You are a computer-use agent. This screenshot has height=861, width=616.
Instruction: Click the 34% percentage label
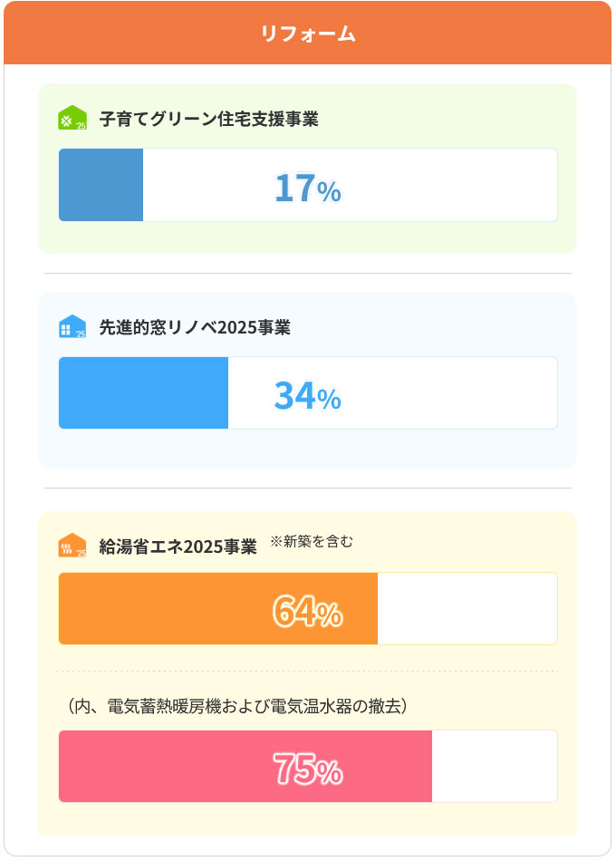coord(307,396)
